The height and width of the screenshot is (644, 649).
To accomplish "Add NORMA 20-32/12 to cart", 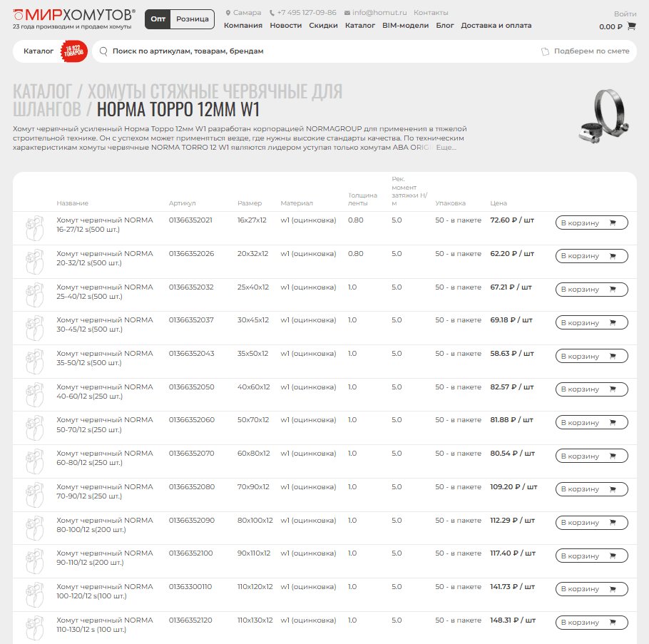I will point(591,256).
